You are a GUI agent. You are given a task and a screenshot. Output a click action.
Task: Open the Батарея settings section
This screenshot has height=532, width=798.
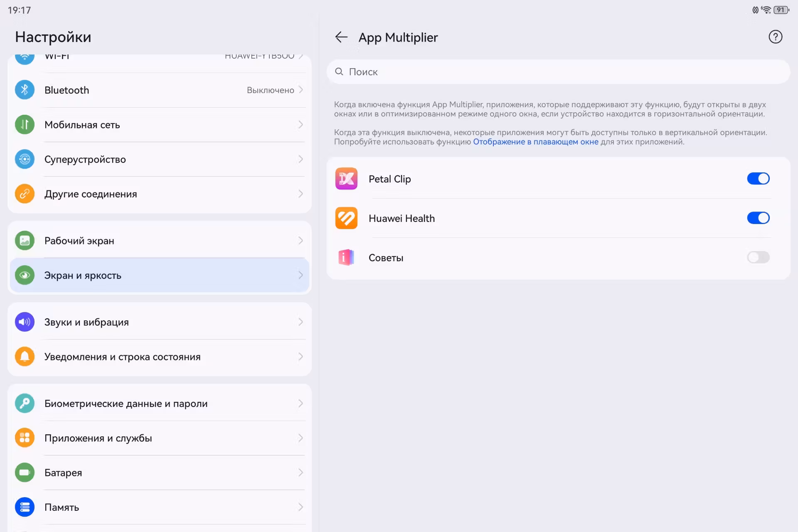click(x=160, y=472)
